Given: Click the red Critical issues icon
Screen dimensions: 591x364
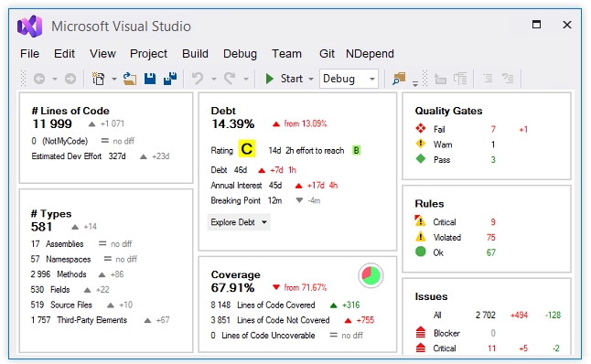Looking at the screenshot, I should pos(421,348).
